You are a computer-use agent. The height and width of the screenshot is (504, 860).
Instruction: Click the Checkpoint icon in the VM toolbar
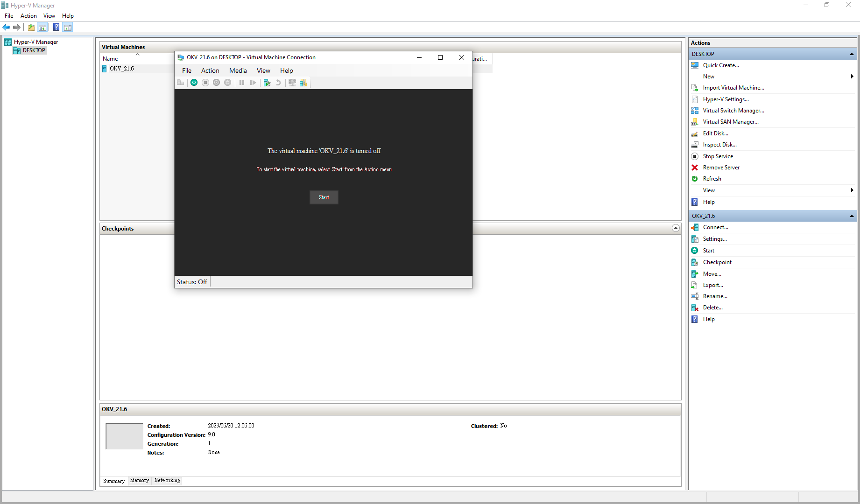coord(267,83)
